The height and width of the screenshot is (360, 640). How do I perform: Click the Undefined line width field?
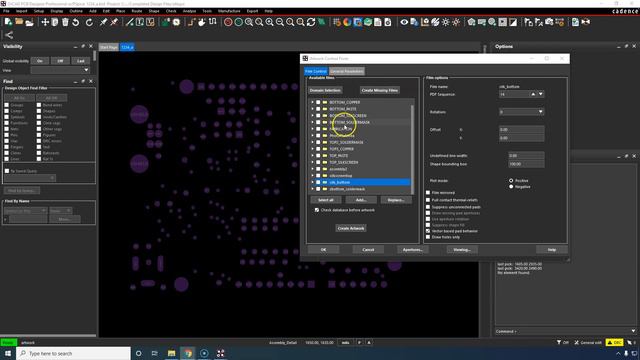pos(526,156)
